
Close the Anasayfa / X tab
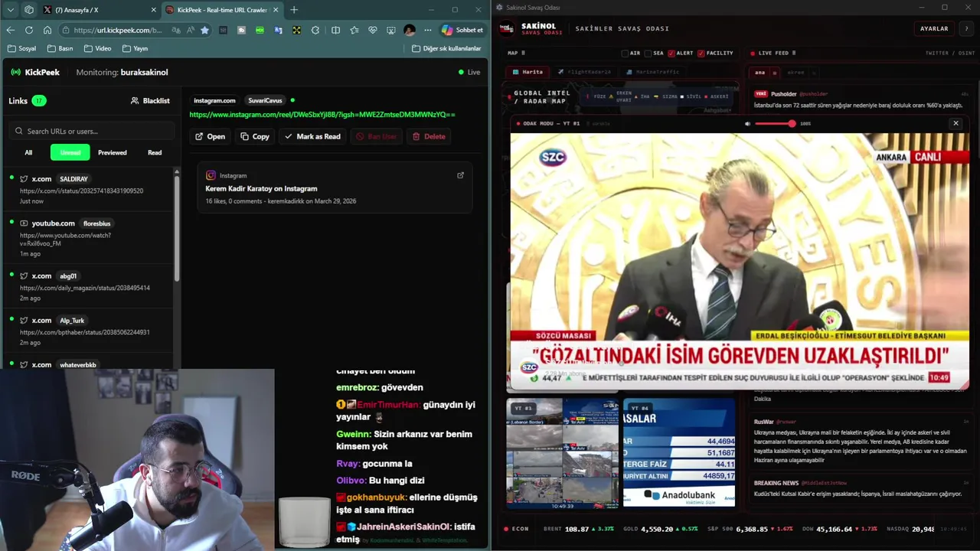(x=153, y=10)
